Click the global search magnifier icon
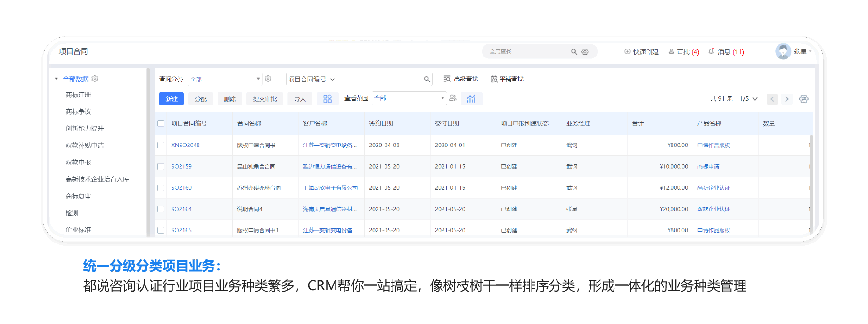868x324 pixels. point(573,52)
